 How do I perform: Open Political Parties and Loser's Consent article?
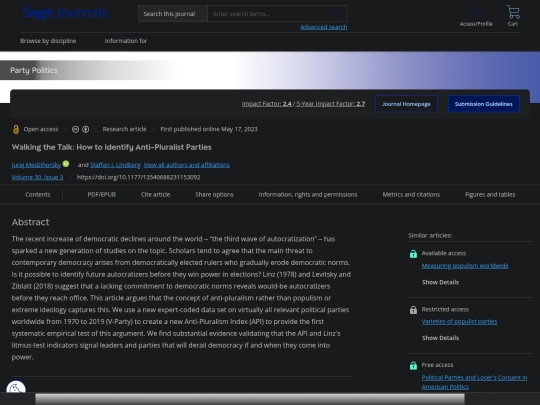coord(475,382)
